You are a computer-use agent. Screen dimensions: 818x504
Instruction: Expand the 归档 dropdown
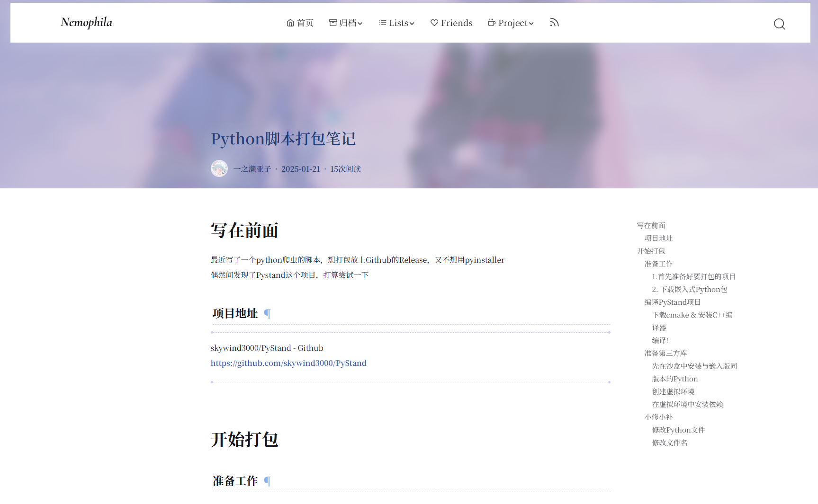tap(346, 23)
